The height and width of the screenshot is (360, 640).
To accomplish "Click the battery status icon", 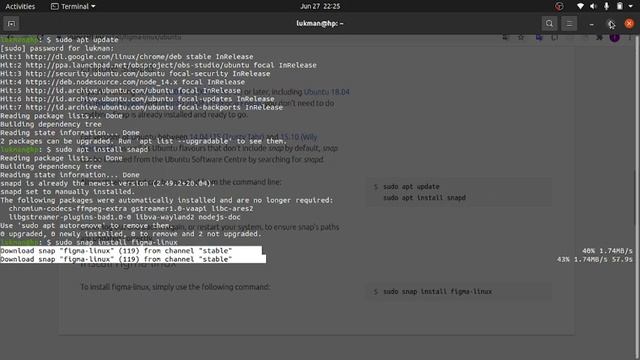I will (620, 6).
